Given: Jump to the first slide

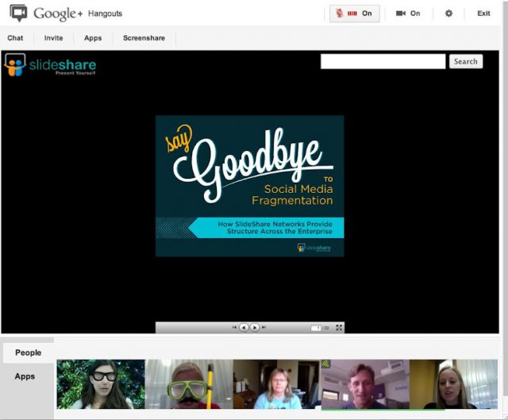Looking at the screenshot, I should coord(234,327).
